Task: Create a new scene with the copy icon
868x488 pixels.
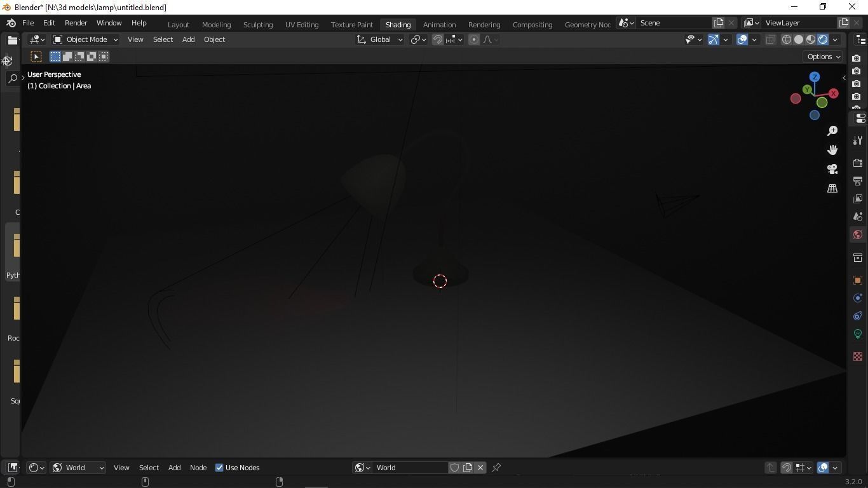Action: click(719, 23)
